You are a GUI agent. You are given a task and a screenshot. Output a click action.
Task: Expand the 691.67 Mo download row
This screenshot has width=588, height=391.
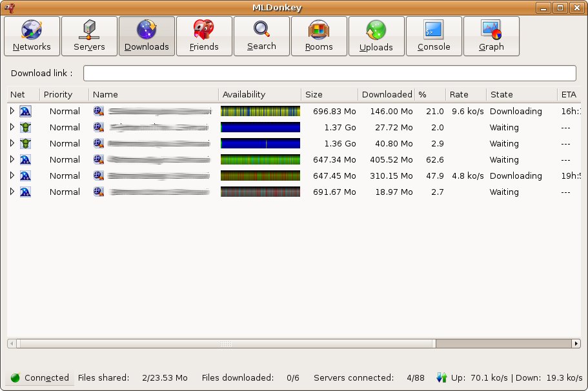(12, 192)
